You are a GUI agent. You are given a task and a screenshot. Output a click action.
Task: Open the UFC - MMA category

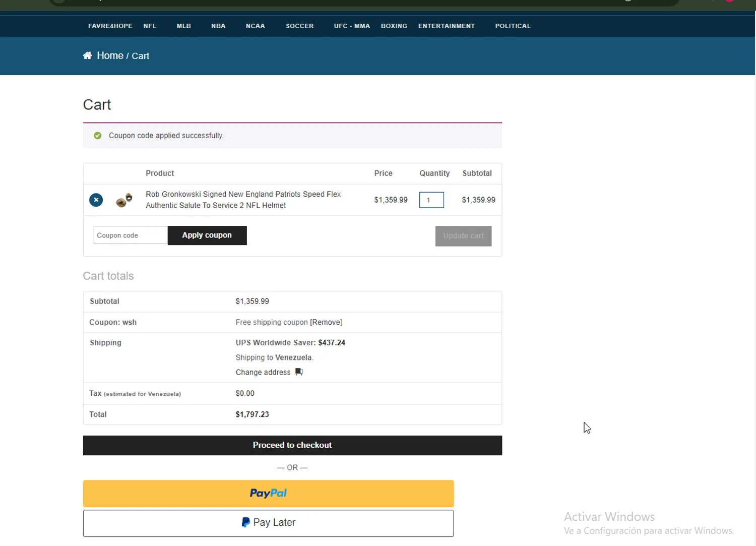click(x=352, y=26)
